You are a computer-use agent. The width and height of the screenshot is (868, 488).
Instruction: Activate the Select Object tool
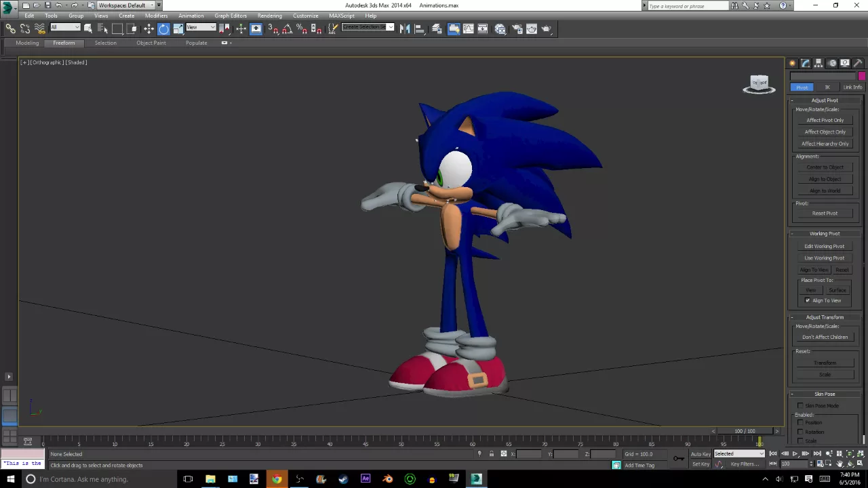[88, 28]
